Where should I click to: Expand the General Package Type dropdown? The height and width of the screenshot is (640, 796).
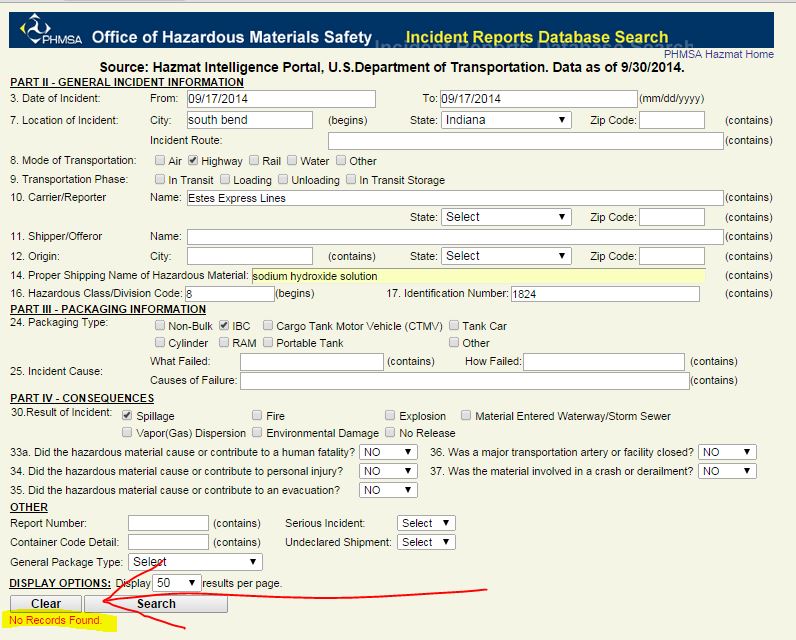point(195,562)
